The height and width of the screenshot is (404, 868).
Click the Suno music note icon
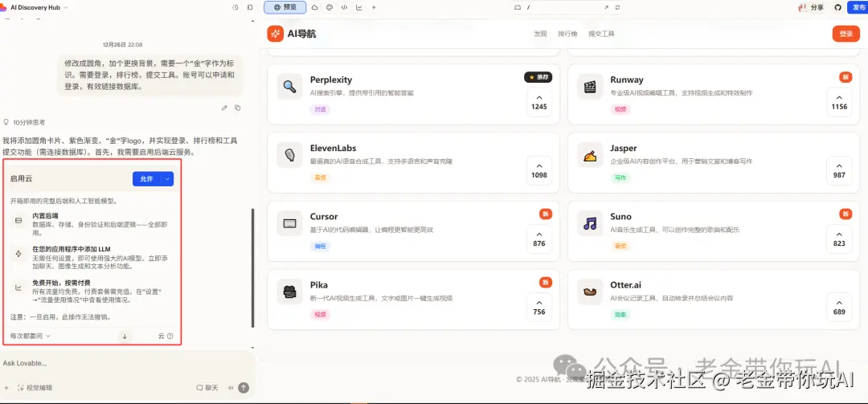(590, 223)
